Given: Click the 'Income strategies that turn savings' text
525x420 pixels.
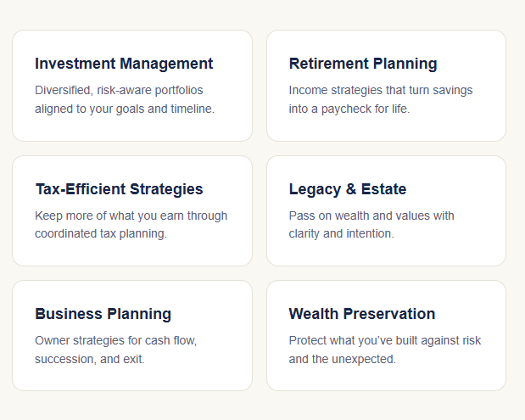Looking at the screenshot, I should (x=381, y=91).
